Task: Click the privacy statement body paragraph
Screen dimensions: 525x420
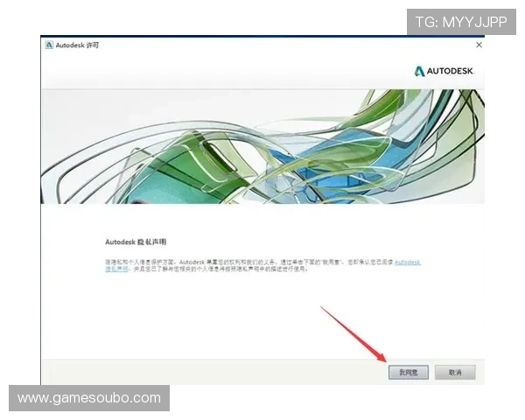Action: click(254, 265)
